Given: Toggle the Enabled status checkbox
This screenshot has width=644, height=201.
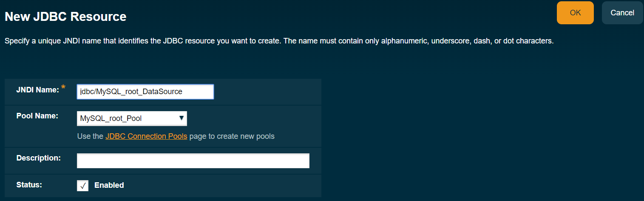Looking at the screenshot, I should coord(83,186).
